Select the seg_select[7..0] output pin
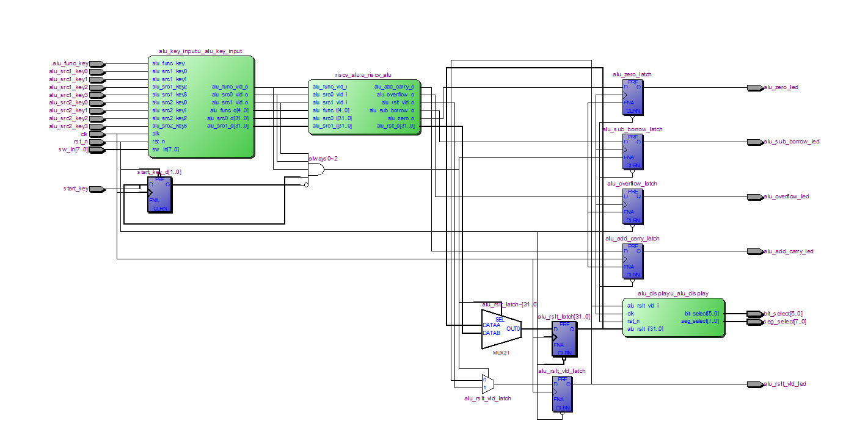The width and height of the screenshot is (868, 440). 755,322
